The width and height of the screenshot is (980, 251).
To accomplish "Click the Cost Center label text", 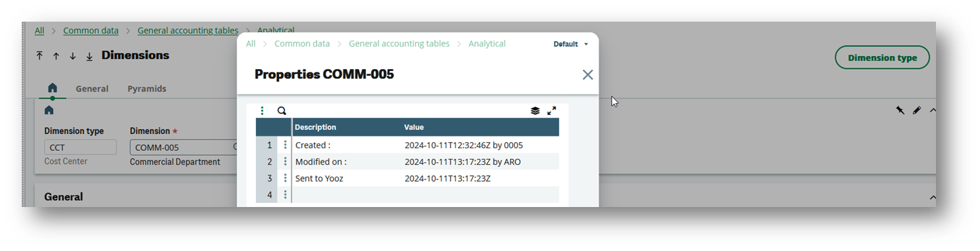I will click(66, 162).
